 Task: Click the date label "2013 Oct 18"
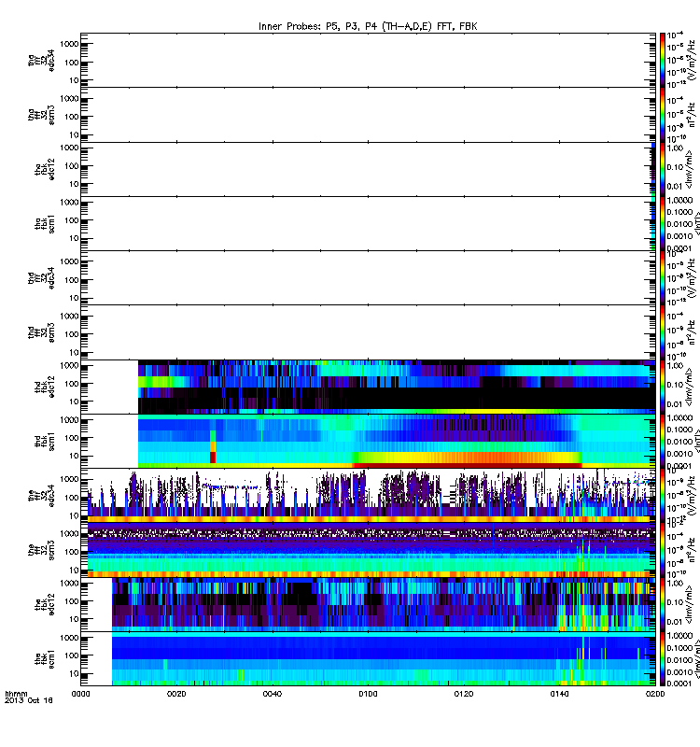29,700
